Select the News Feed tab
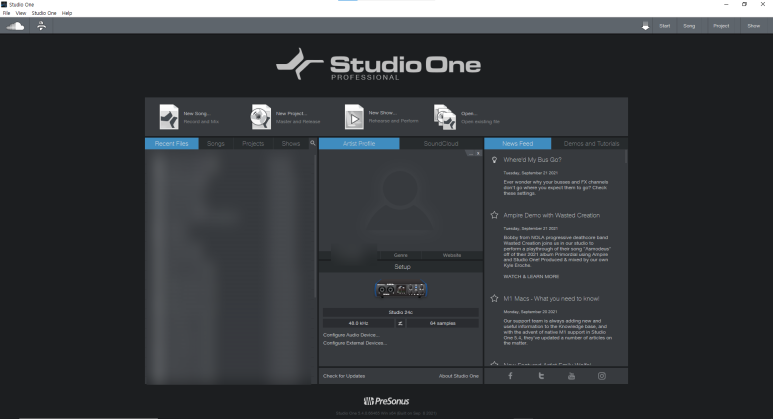Viewport: 773px width, 419px height. pos(518,143)
